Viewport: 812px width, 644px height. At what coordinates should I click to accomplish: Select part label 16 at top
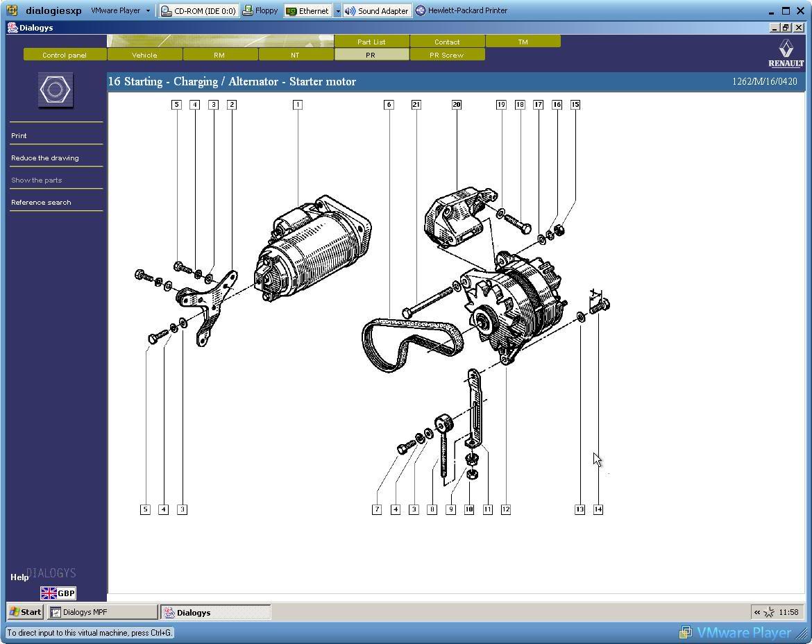point(557,105)
